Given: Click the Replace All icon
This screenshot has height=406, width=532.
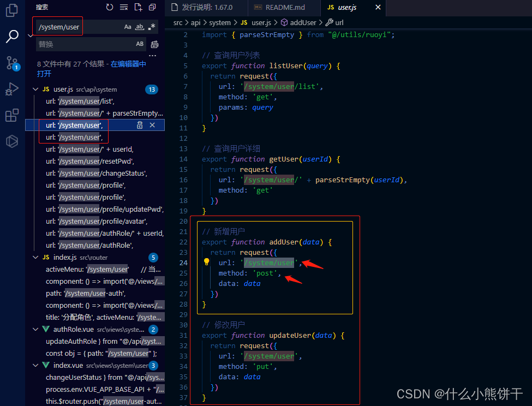Looking at the screenshot, I should (154, 44).
